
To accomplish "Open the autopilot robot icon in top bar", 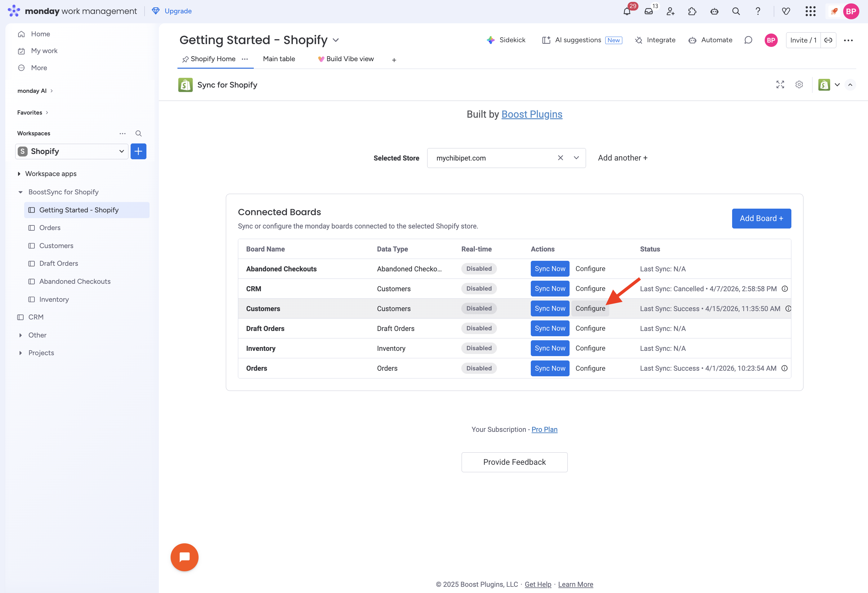I will point(714,11).
